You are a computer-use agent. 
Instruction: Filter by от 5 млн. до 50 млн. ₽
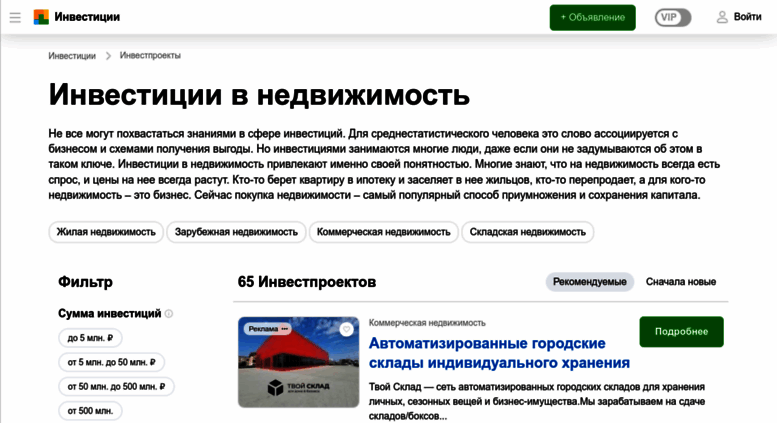point(111,362)
